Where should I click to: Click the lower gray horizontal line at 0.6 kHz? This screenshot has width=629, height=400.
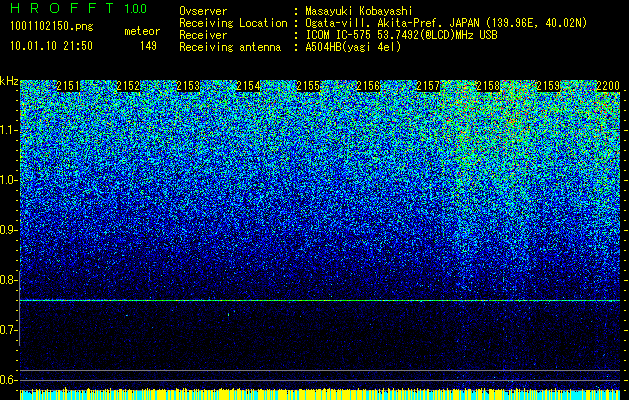click(320, 380)
